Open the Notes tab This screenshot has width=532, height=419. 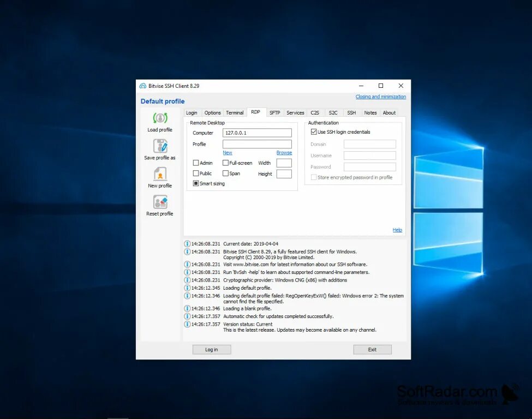[370, 112]
